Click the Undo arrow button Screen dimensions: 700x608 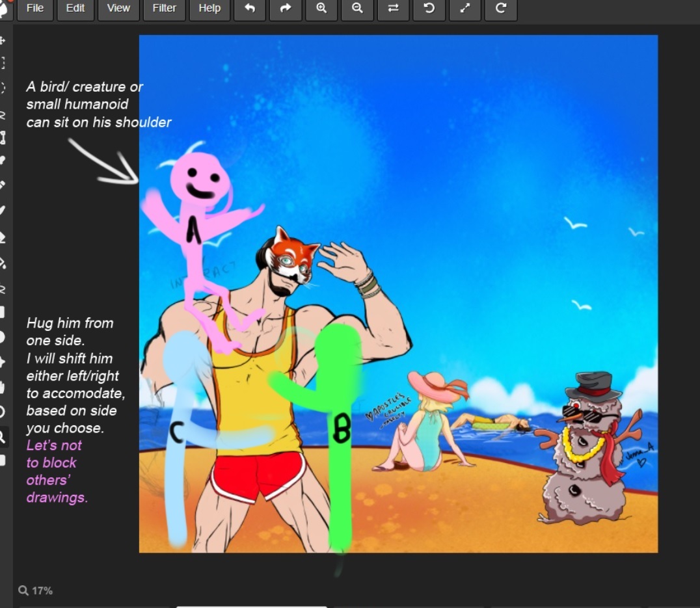point(250,9)
